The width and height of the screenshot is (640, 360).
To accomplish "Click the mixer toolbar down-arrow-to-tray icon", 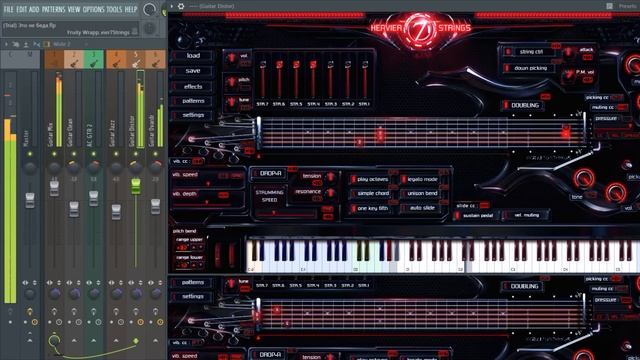I will click(26, 44).
